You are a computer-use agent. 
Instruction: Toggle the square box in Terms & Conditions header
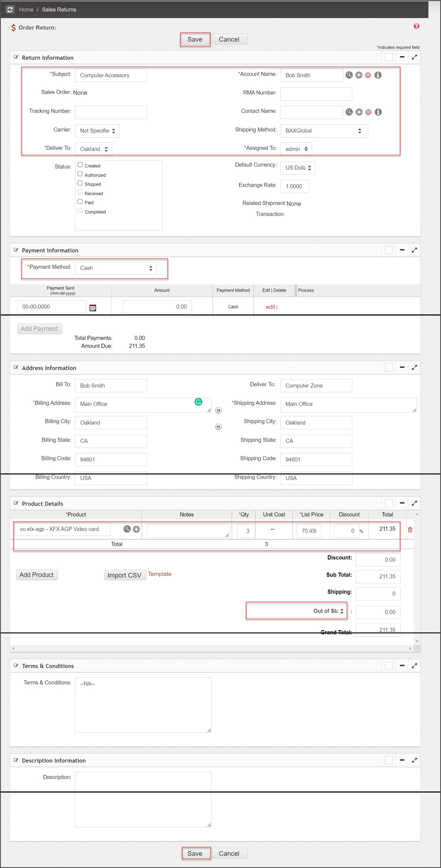click(x=389, y=666)
